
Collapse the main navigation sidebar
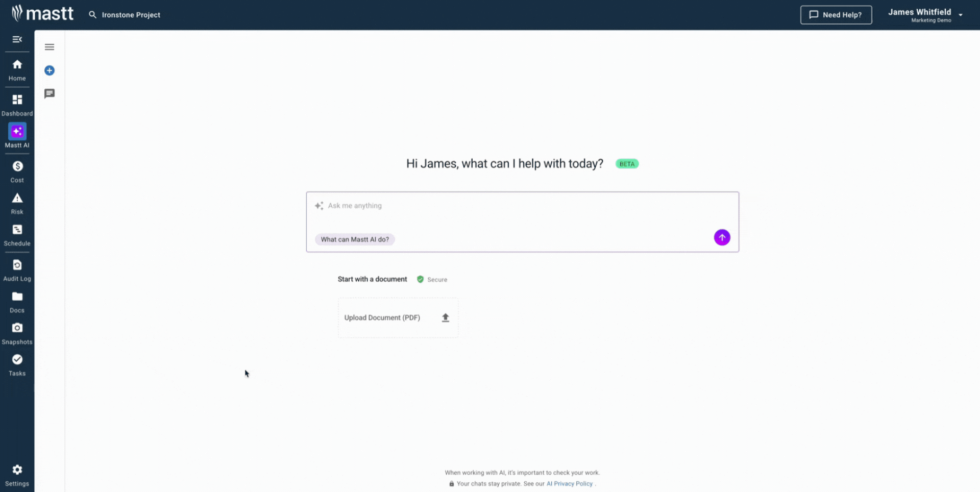point(17,39)
